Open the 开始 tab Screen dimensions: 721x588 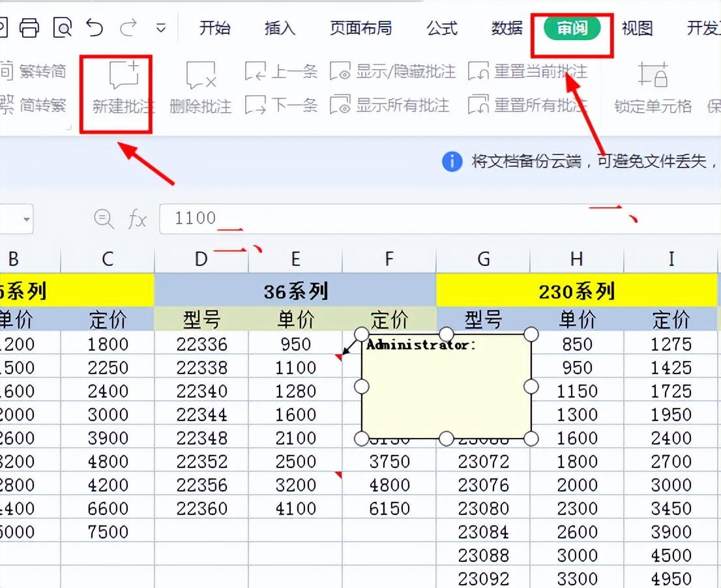(214, 28)
